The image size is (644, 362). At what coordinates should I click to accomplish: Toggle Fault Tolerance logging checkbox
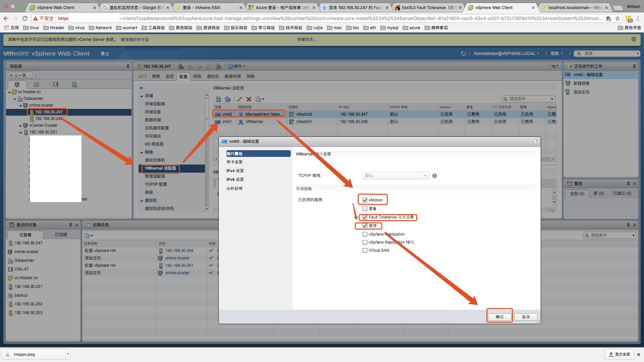click(x=365, y=217)
